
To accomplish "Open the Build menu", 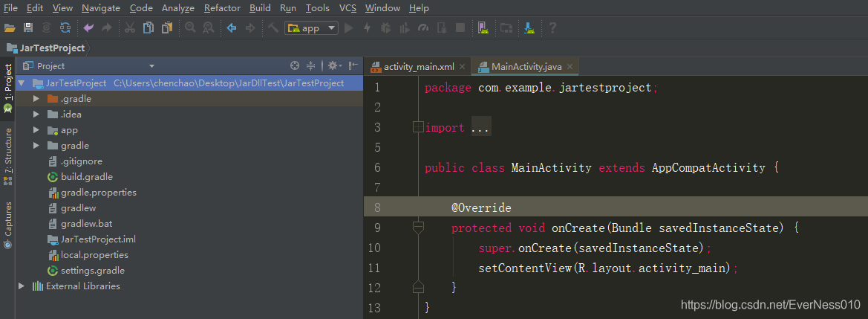I will click(x=260, y=8).
